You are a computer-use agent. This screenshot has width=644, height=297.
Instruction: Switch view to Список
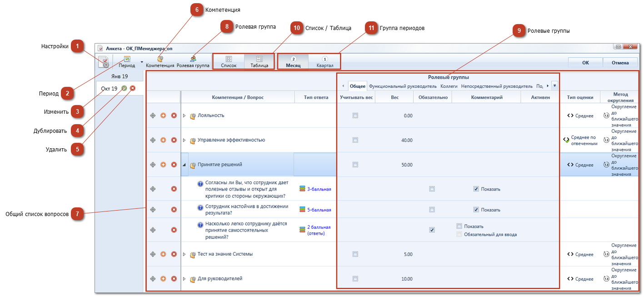tap(229, 62)
